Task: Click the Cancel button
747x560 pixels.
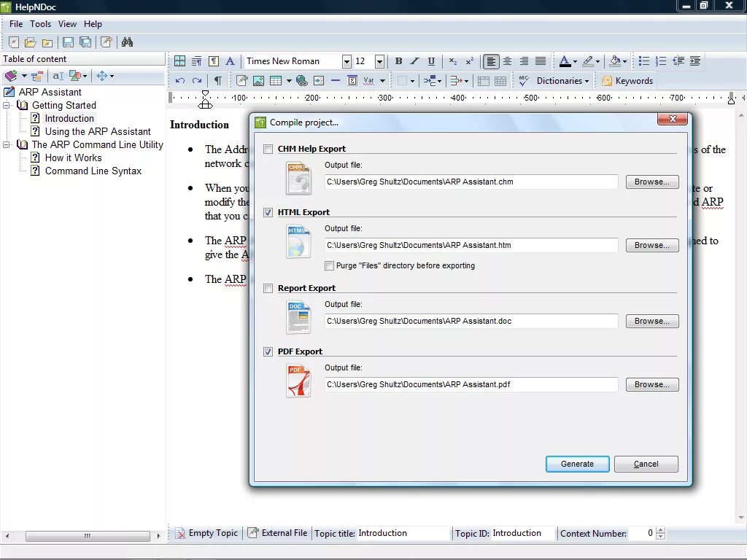Action: (x=646, y=464)
